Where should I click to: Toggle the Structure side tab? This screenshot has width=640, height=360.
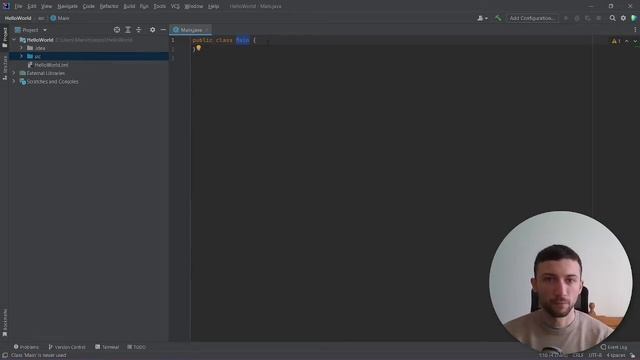pos(4,68)
